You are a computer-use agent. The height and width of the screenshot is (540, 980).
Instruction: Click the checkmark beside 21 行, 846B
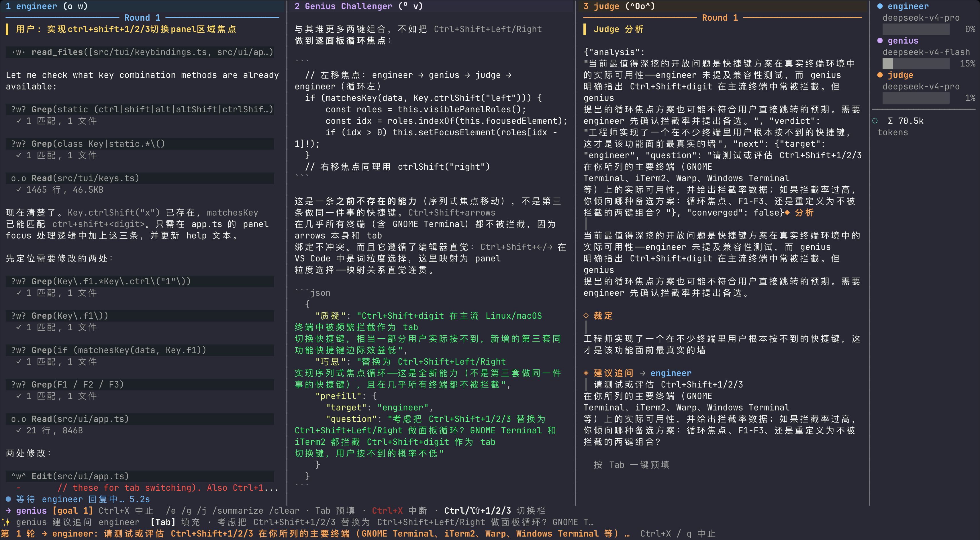tap(19, 431)
